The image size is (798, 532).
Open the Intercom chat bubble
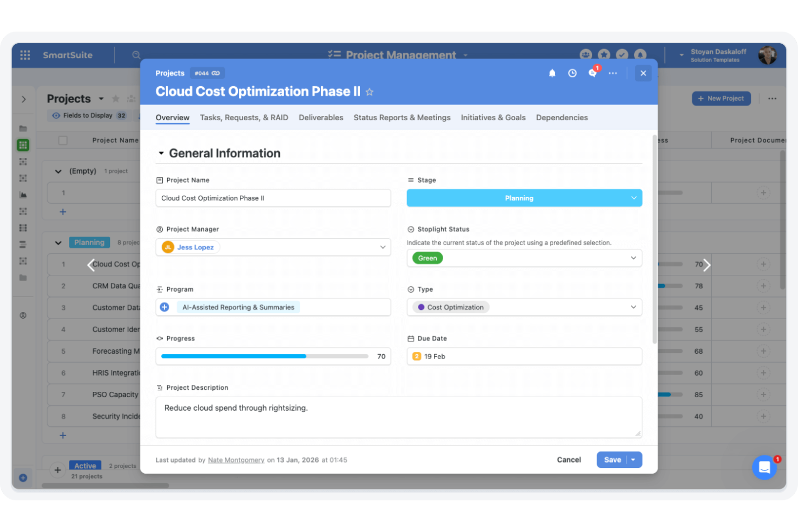[x=764, y=467]
